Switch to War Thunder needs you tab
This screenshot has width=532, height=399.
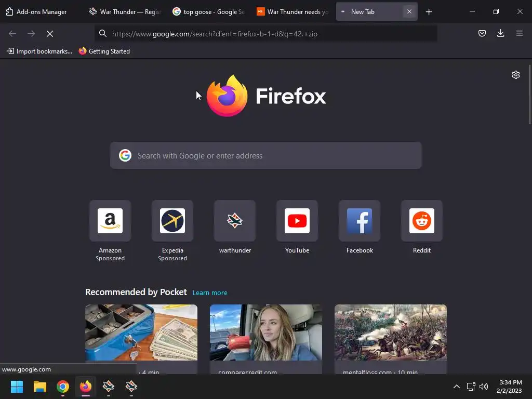coord(292,11)
